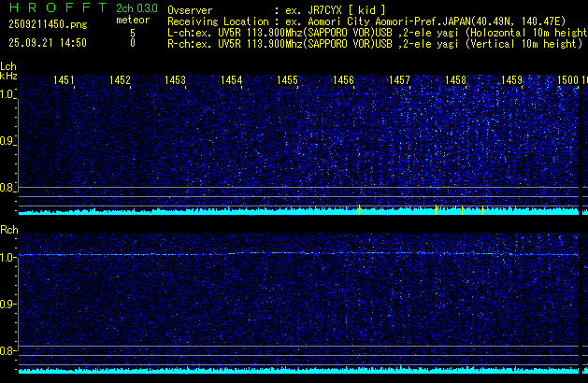Click the meteor count value 5
588x383 pixels.
click(132, 32)
